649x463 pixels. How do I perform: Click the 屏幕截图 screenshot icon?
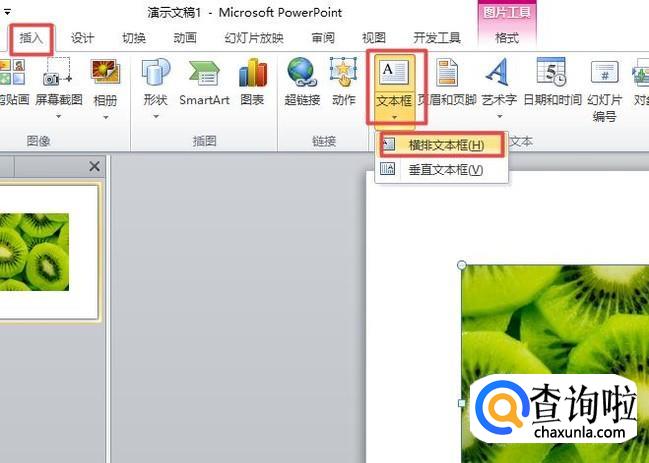click(58, 72)
